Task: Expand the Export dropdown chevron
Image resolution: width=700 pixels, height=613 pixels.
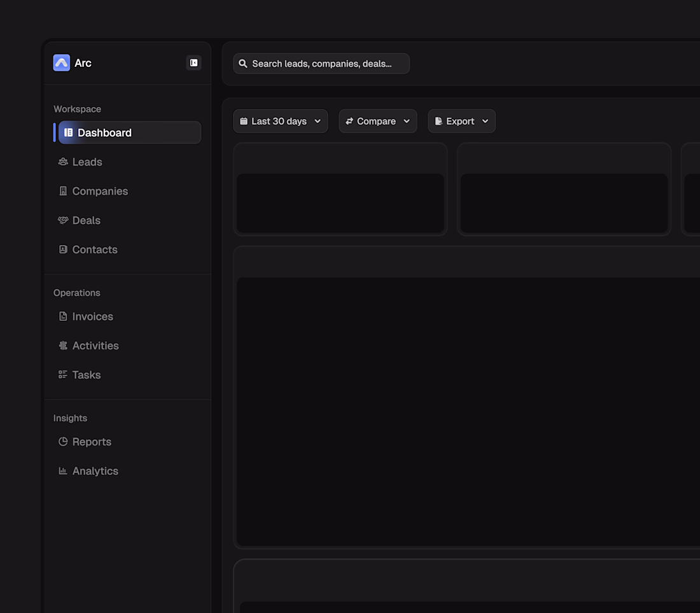Action: click(486, 121)
